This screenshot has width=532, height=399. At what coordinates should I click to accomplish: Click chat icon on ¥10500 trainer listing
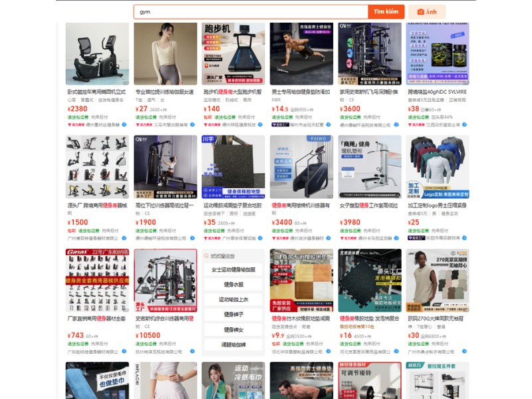point(192,352)
